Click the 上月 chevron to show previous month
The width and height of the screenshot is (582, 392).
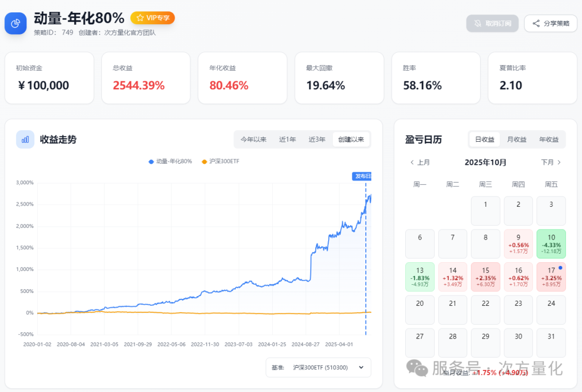click(x=412, y=162)
